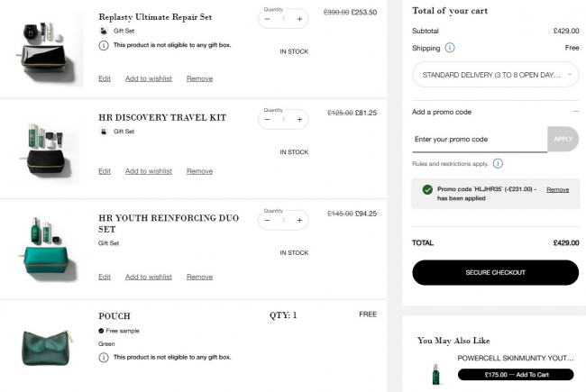Add HR Discovery Travel Kit to wishlist
This screenshot has height=392, width=586.
click(x=149, y=171)
